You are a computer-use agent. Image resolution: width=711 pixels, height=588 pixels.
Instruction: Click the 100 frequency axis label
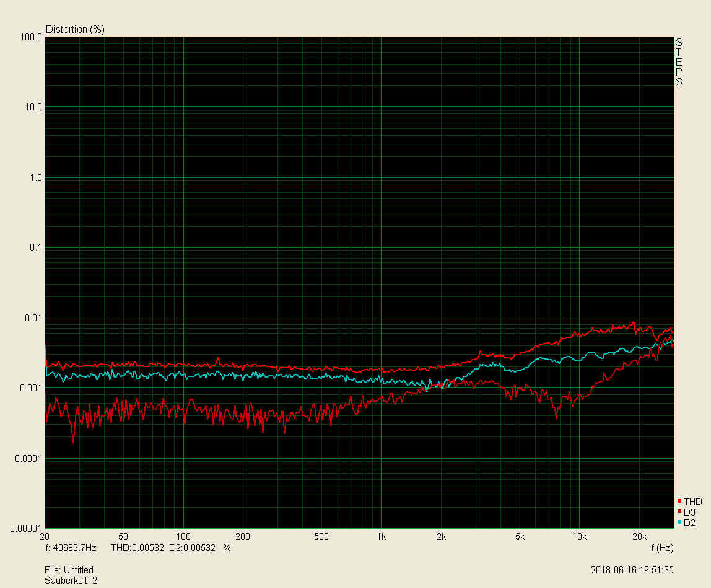183,537
